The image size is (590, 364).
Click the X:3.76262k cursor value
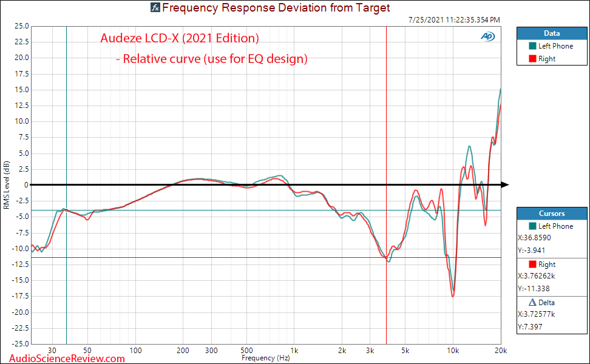pyautogui.click(x=537, y=276)
